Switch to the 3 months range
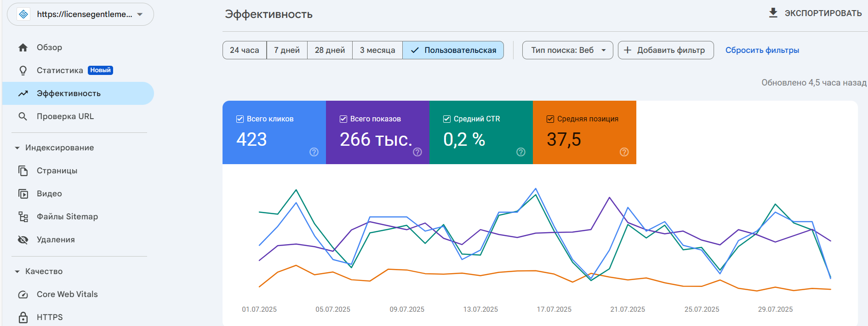This screenshot has height=326, width=868. pyautogui.click(x=377, y=50)
